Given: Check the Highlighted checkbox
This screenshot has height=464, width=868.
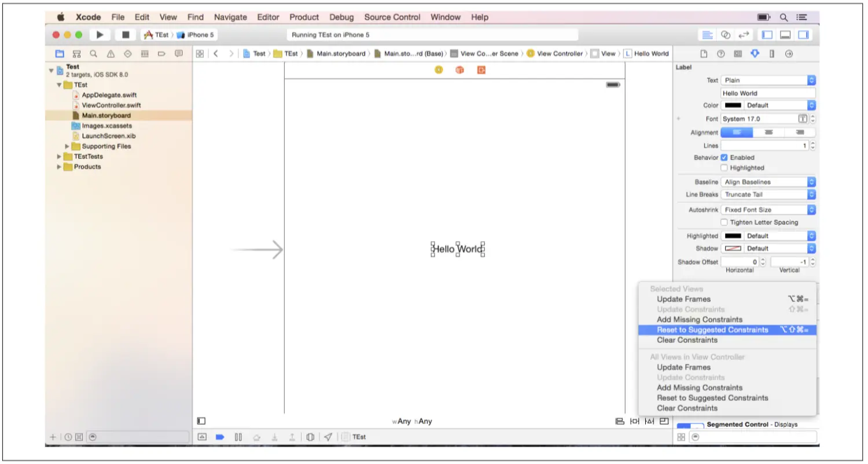Looking at the screenshot, I should click(x=724, y=168).
